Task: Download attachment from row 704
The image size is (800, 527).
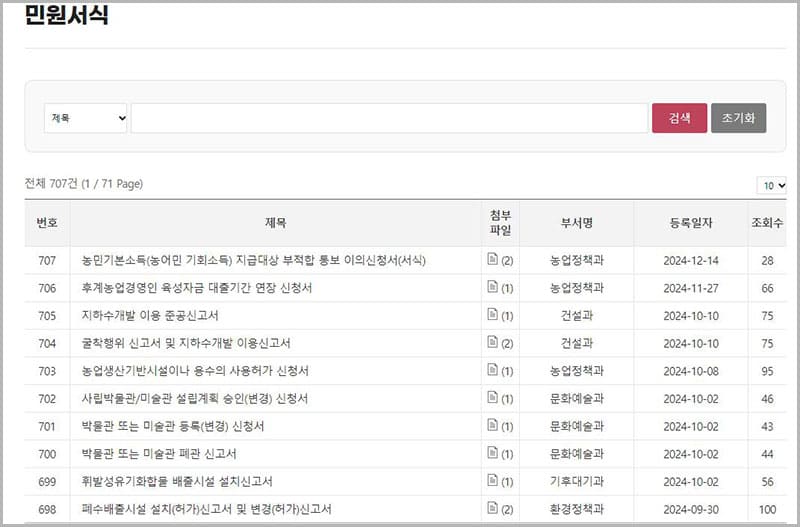Action: point(492,343)
